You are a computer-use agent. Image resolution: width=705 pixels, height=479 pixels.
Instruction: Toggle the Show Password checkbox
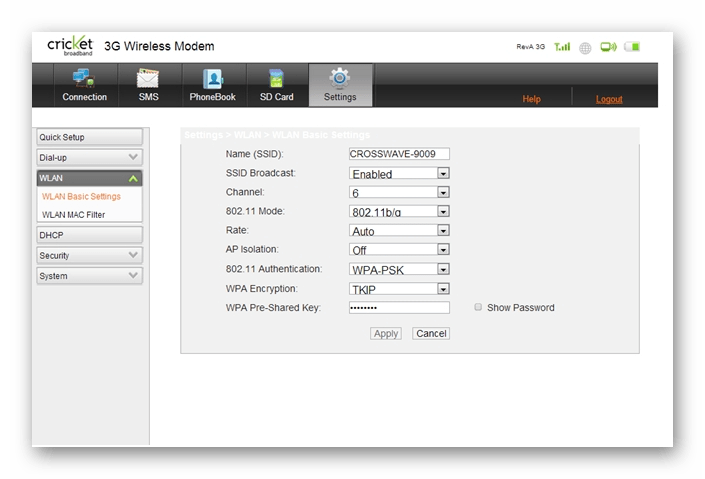point(478,307)
